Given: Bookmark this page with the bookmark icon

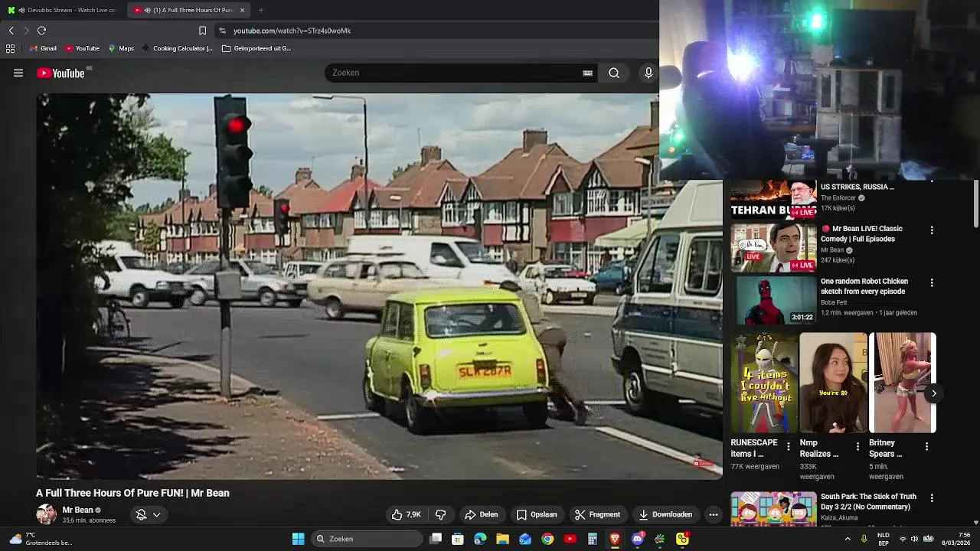Looking at the screenshot, I should (202, 31).
